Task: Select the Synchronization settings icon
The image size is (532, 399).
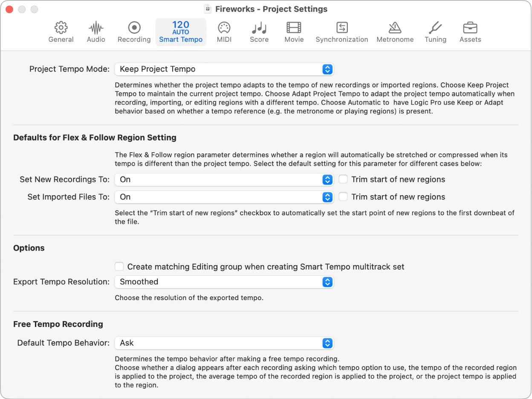Action: point(342,32)
